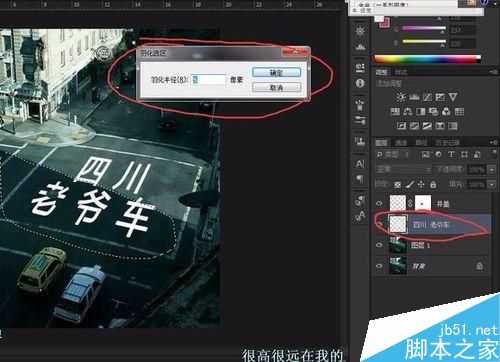This screenshot has width=500, height=362.
Task: Open the collapsed Character panel icon
Action: click(x=360, y=164)
